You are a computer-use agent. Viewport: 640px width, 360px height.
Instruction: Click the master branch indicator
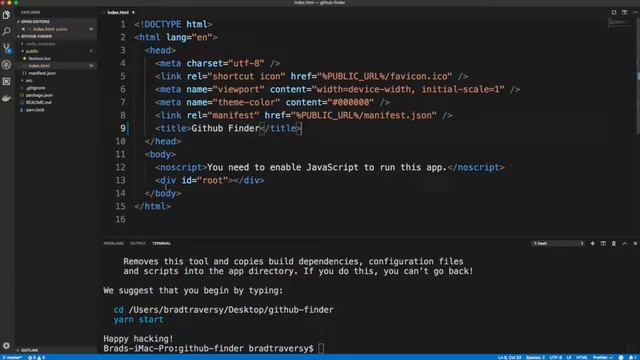[x=12, y=357]
